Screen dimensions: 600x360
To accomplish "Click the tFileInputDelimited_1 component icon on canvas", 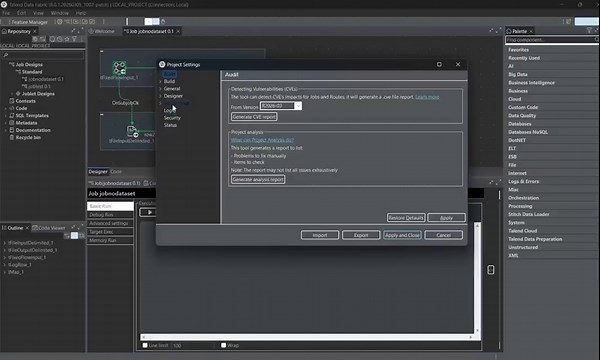I will tap(132, 131).
